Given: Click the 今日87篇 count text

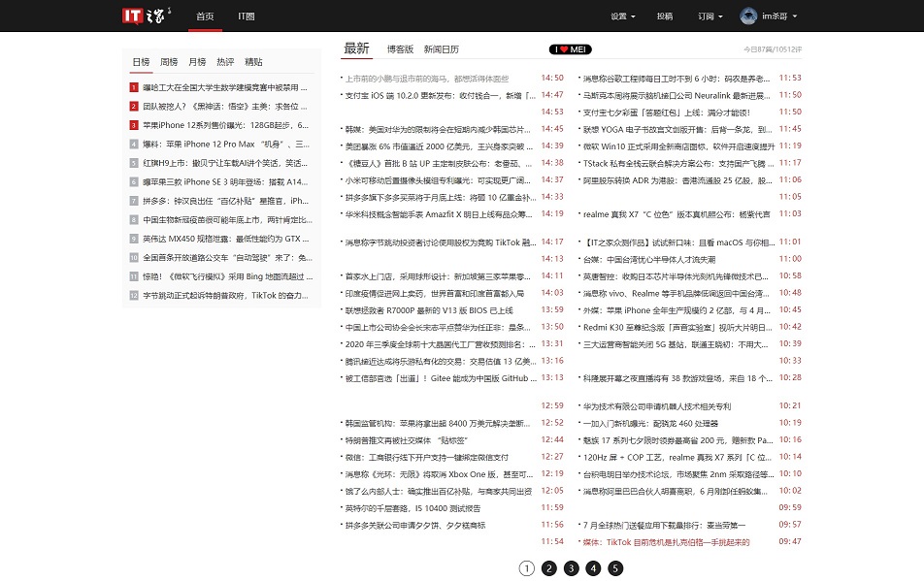Looking at the screenshot, I should 773,49.
